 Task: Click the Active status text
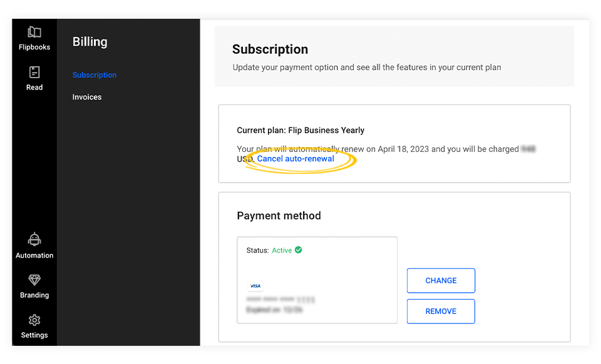tap(281, 250)
